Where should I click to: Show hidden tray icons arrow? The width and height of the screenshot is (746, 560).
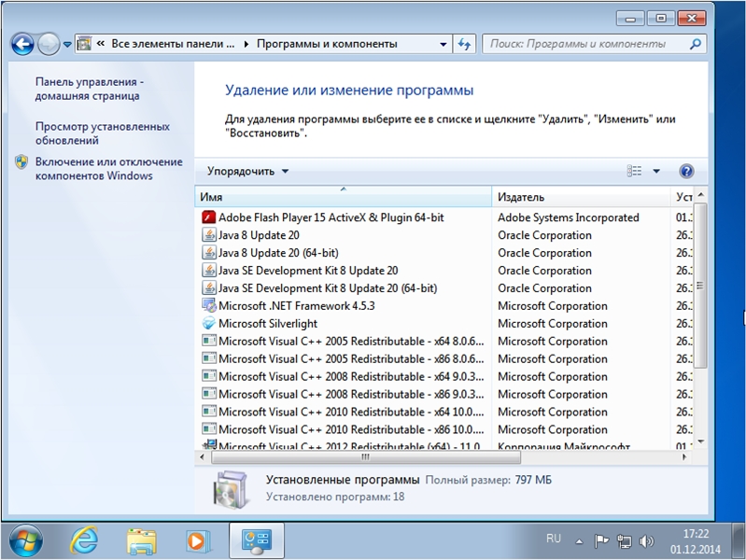pyautogui.click(x=579, y=541)
